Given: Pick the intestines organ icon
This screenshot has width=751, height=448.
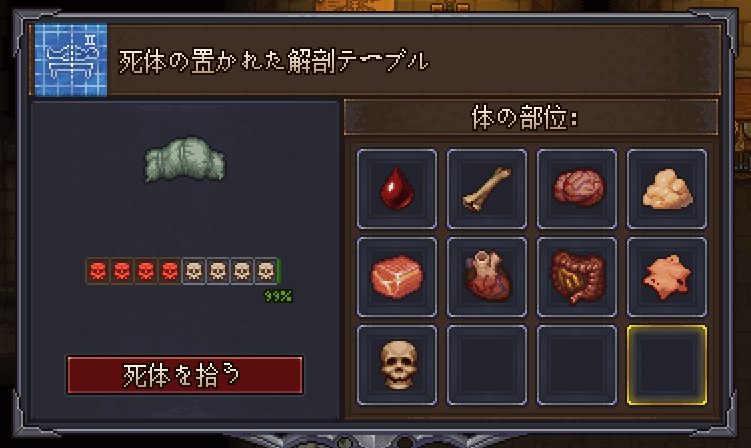Looking at the screenshot, I should coord(577,277).
